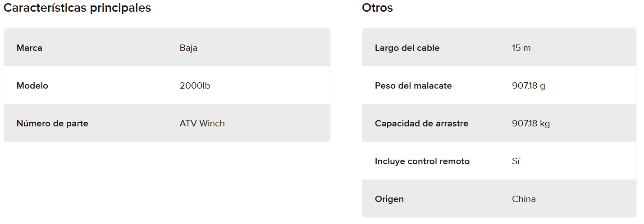Click the Otros section heading
Screen dimensions: 644x224
[x=377, y=8]
